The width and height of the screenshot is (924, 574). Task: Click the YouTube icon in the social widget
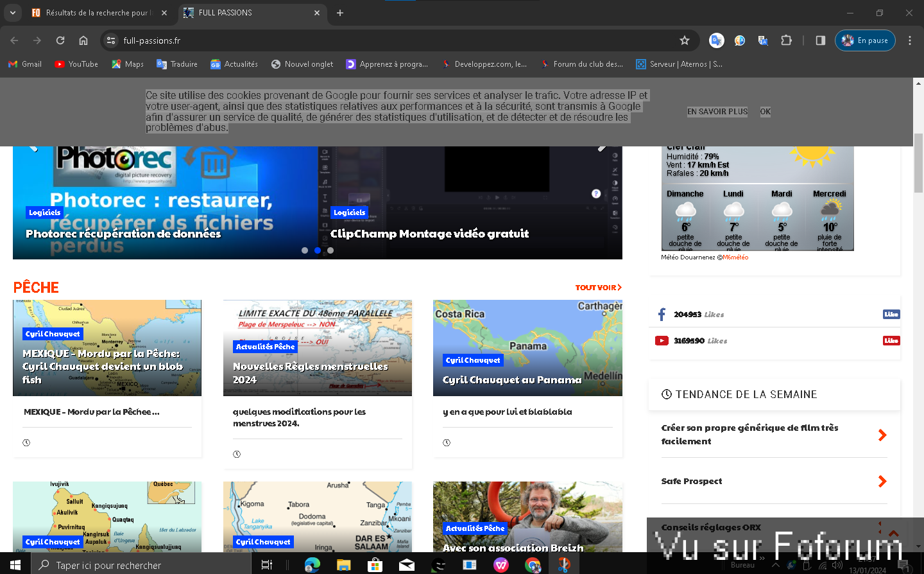click(x=662, y=341)
